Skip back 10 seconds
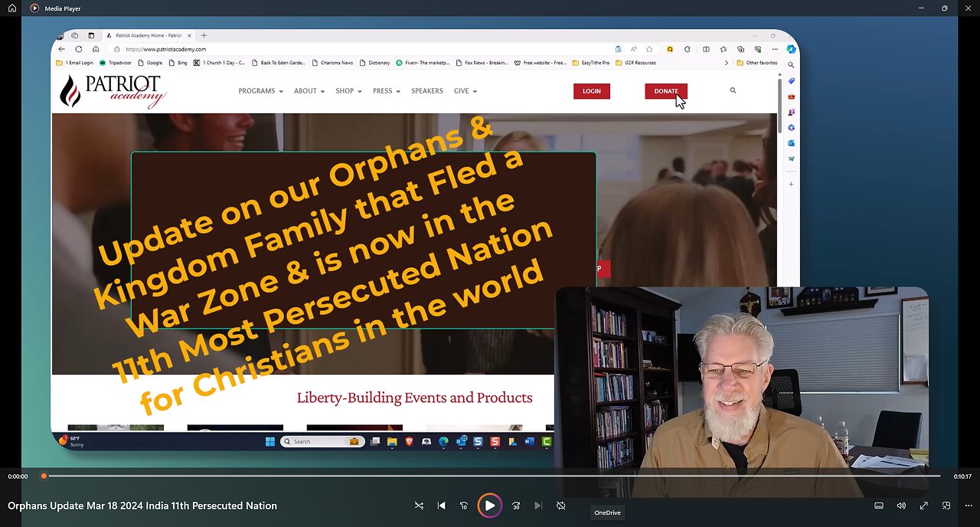 (x=464, y=506)
